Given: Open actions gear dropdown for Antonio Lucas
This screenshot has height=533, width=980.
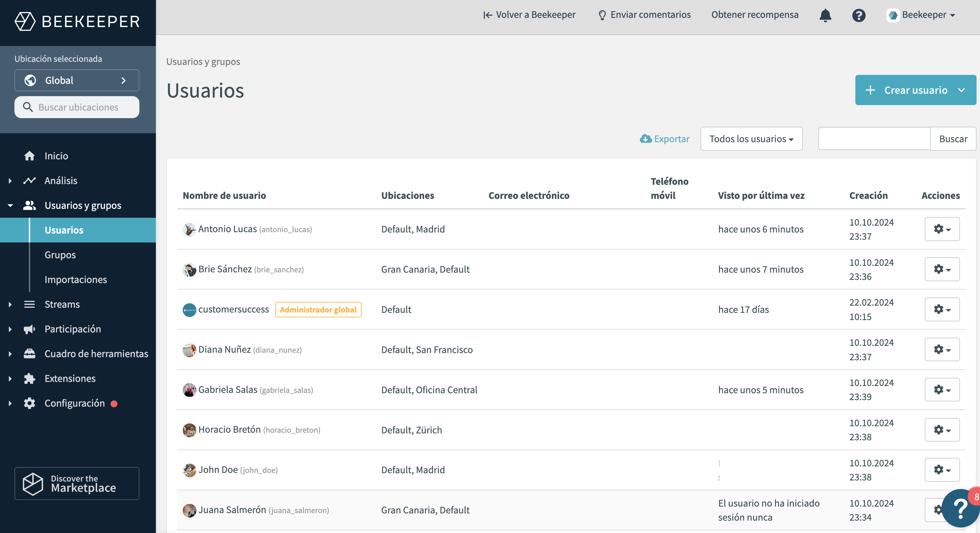Looking at the screenshot, I should coord(942,229).
